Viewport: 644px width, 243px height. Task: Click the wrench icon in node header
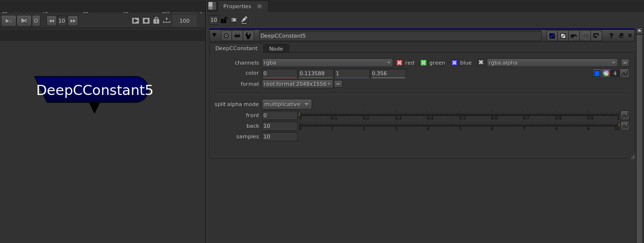pyautogui.click(x=248, y=36)
